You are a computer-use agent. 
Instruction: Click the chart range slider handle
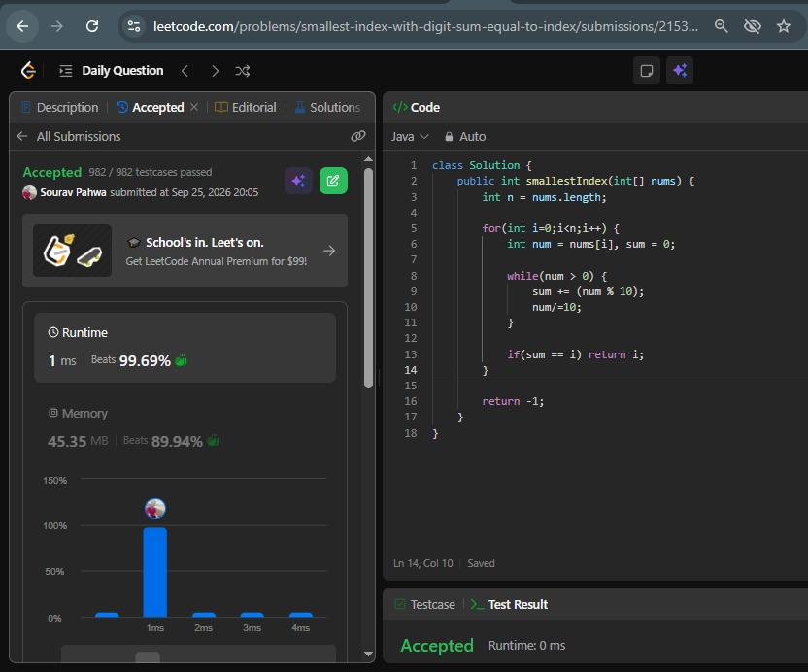coord(148,657)
